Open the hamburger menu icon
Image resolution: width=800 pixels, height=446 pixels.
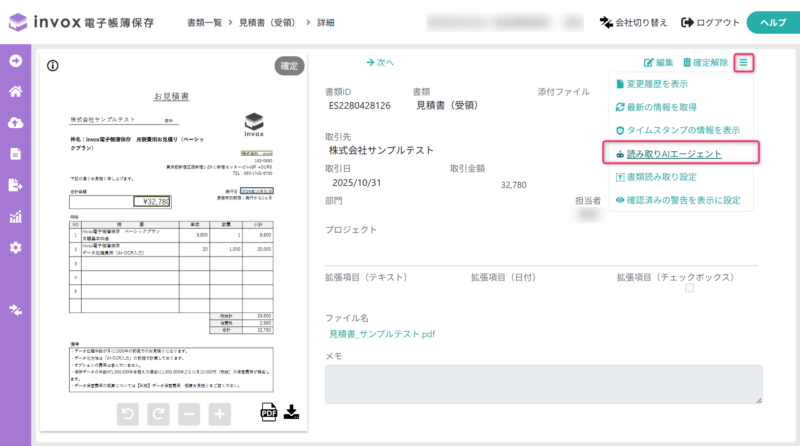tap(743, 63)
